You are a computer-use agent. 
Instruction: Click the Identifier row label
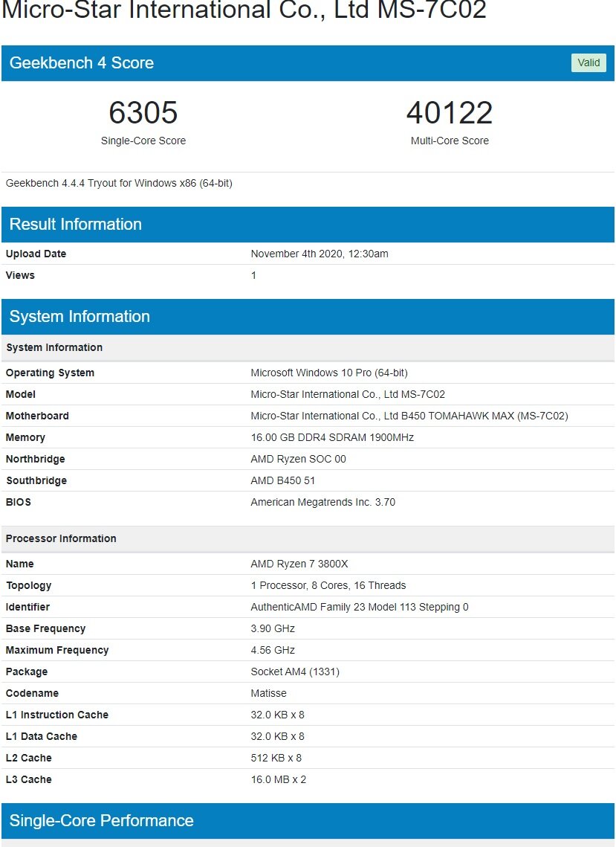27,607
